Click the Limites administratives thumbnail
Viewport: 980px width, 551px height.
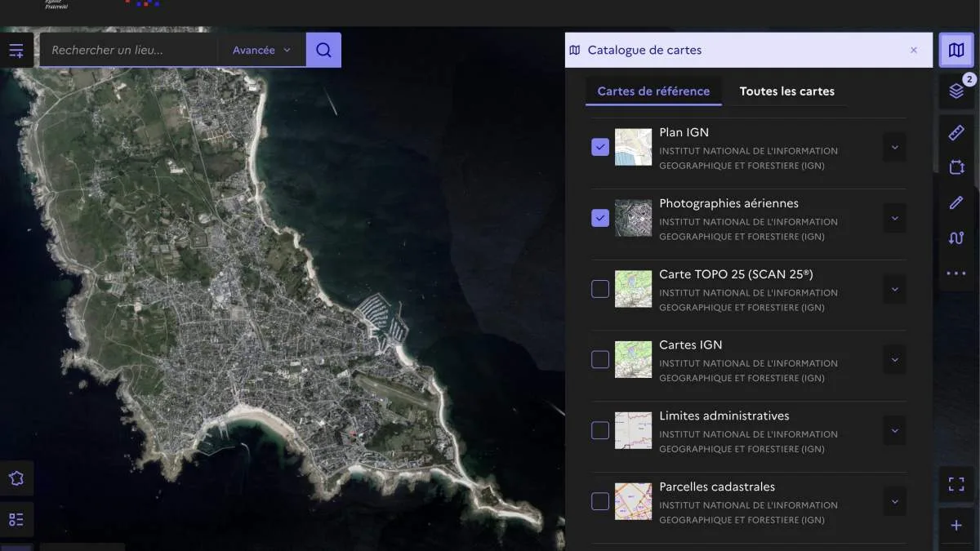[x=633, y=430]
